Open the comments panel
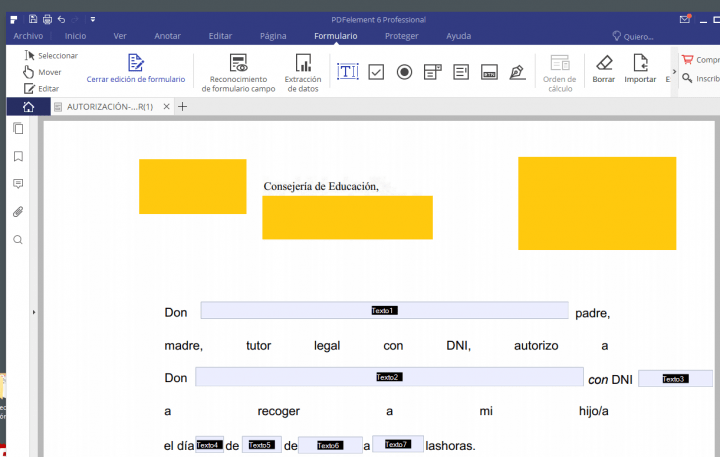Viewport: 720px width, 457px height. click(x=18, y=184)
